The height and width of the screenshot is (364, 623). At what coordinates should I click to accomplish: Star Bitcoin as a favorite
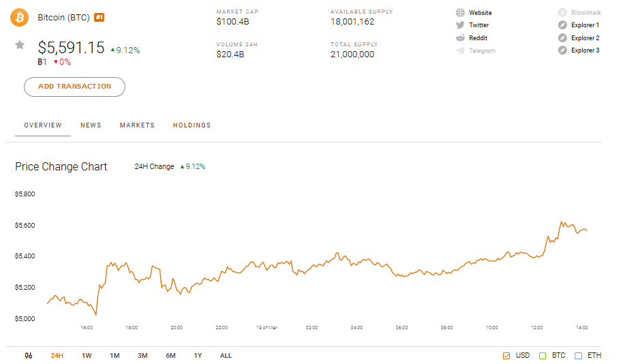click(20, 45)
